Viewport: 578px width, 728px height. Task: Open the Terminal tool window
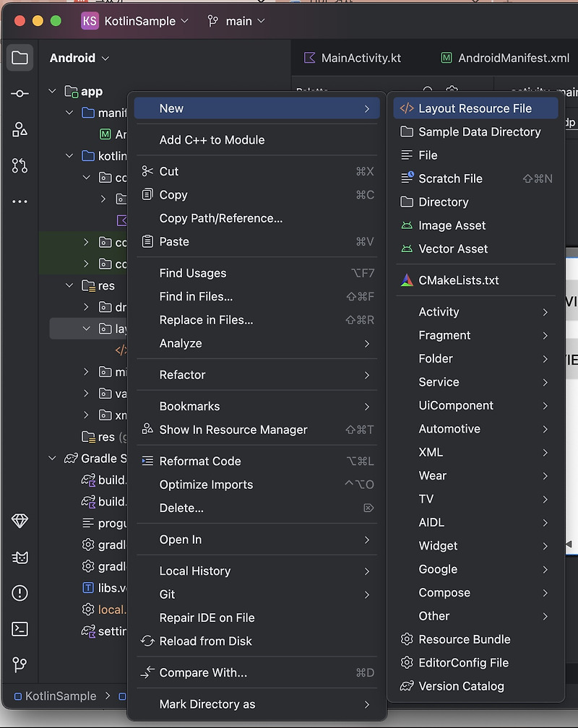(x=20, y=629)
